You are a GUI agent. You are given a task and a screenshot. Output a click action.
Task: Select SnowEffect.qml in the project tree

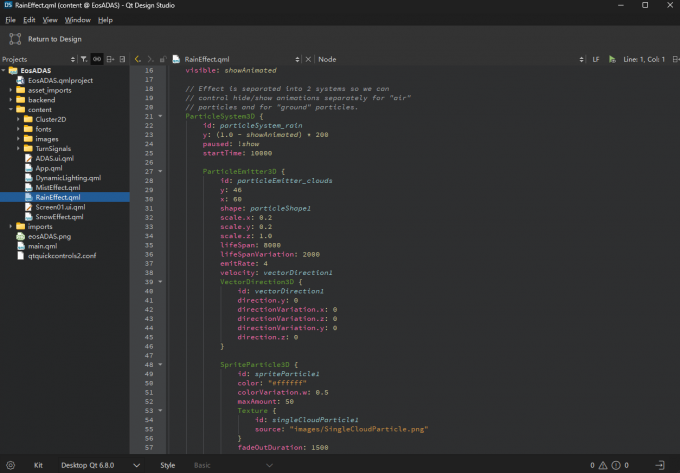pyautogui.click(x=59, y=216)
